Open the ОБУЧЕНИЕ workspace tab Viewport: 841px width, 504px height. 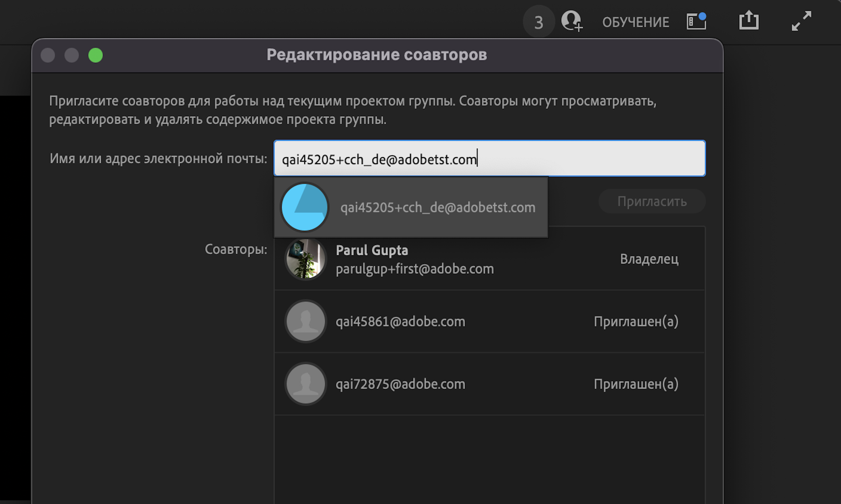pos(636,22)
